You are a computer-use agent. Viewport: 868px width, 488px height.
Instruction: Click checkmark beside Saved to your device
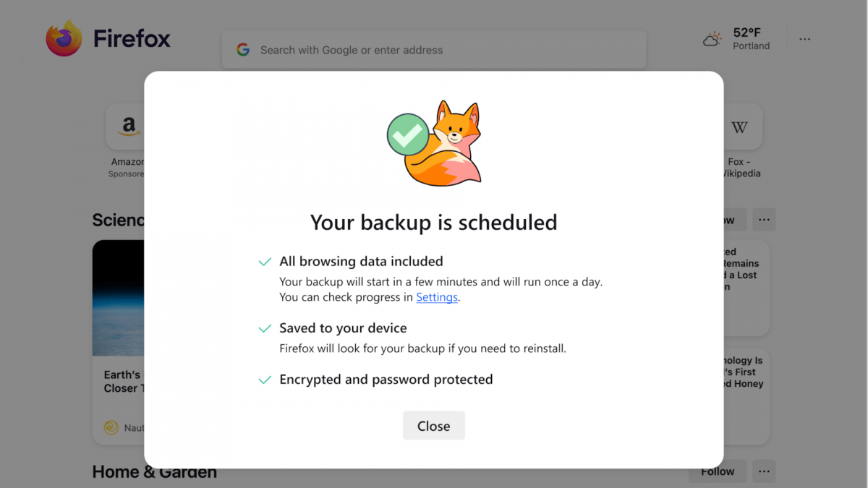click(265, 328)
